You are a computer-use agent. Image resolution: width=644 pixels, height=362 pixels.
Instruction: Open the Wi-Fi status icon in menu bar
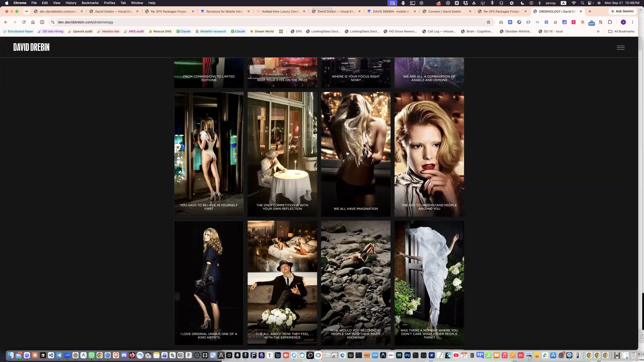[x=574, y=3]
